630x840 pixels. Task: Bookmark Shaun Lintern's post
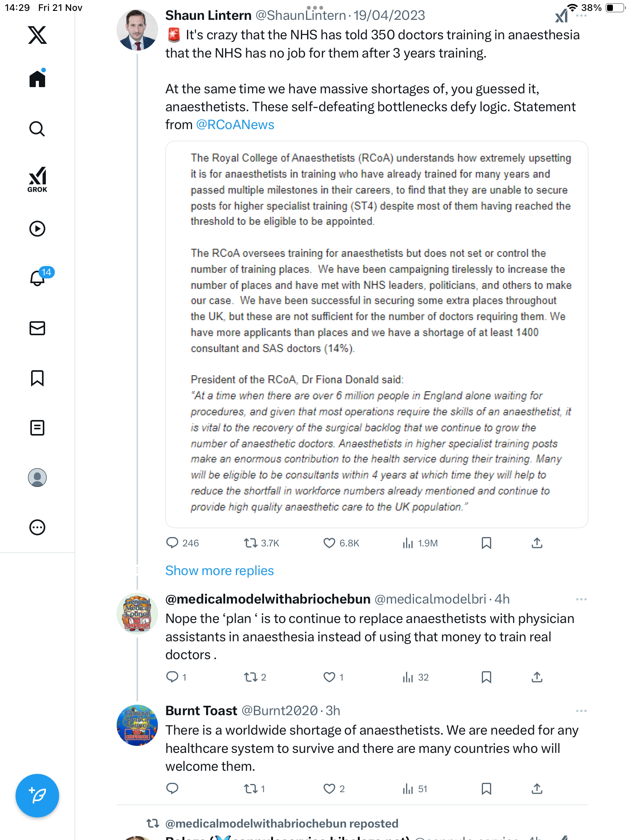tap(486, 543)
